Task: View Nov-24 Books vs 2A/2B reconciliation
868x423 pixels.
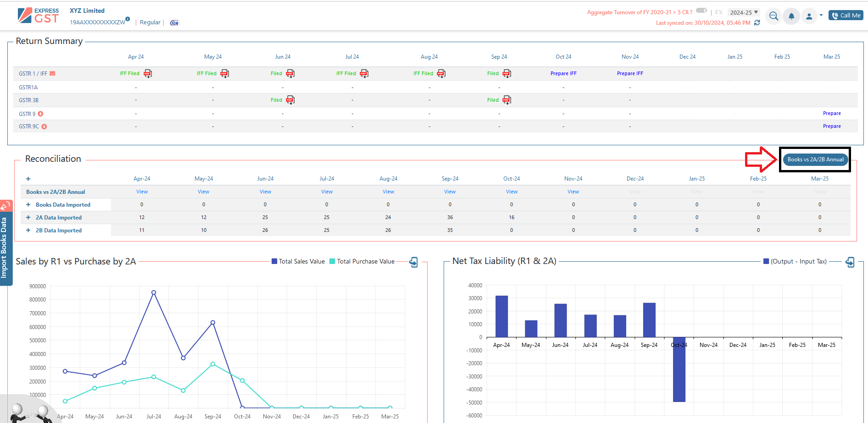Action: point(573,192)
